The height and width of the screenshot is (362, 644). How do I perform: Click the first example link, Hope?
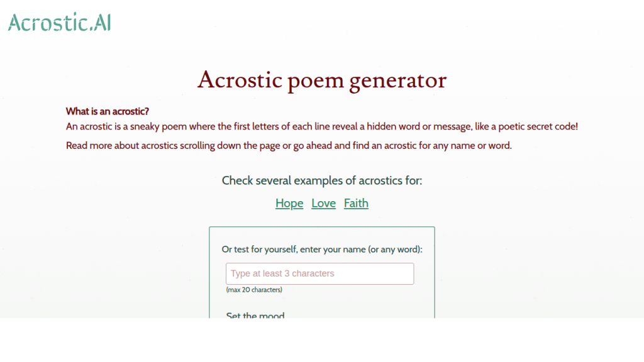[x=289, y=203]
